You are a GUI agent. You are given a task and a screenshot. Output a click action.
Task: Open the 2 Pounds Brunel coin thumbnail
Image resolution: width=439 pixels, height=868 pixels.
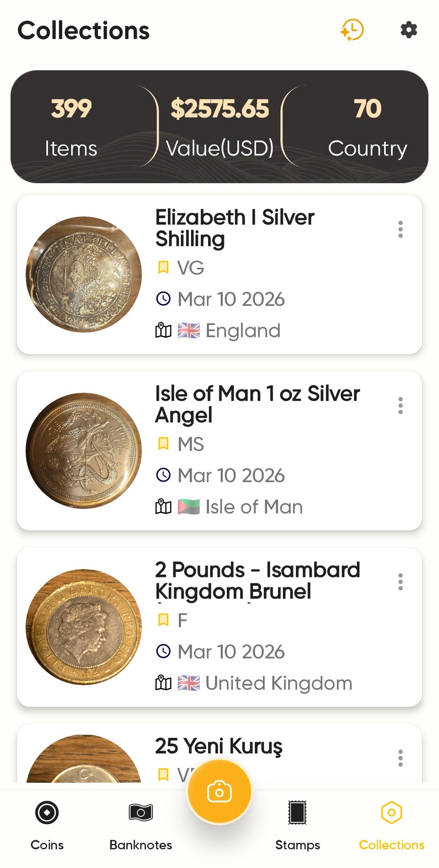tap(84, 627)
